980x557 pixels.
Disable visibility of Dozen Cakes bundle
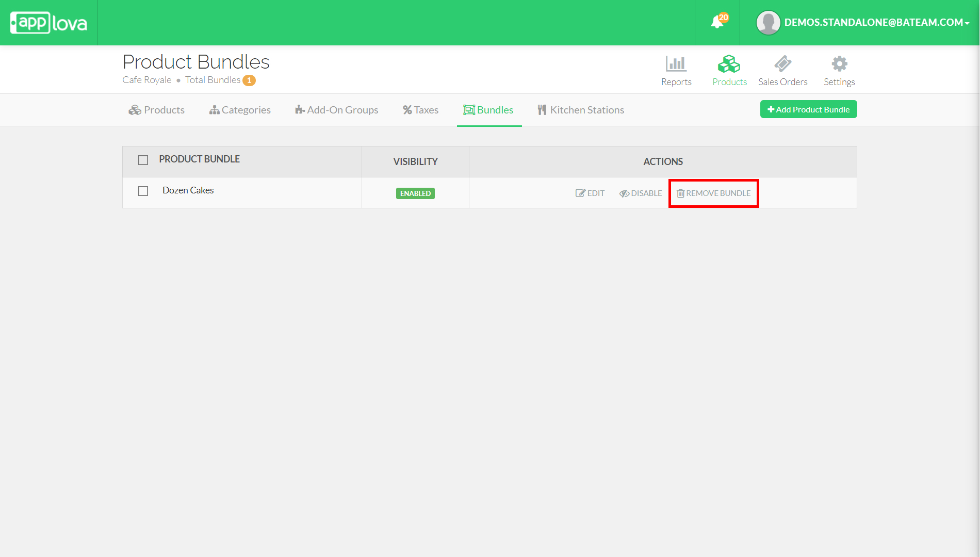click(x=641, y=193)
